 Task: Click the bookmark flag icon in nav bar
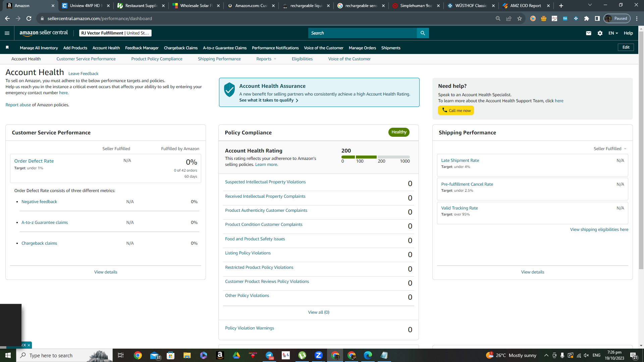[7, 48]
